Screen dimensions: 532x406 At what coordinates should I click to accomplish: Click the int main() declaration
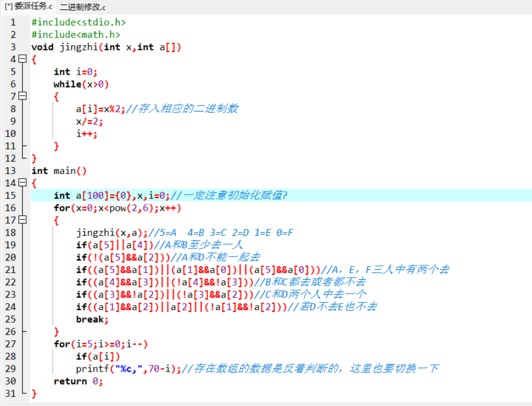(x=59, y=171)
